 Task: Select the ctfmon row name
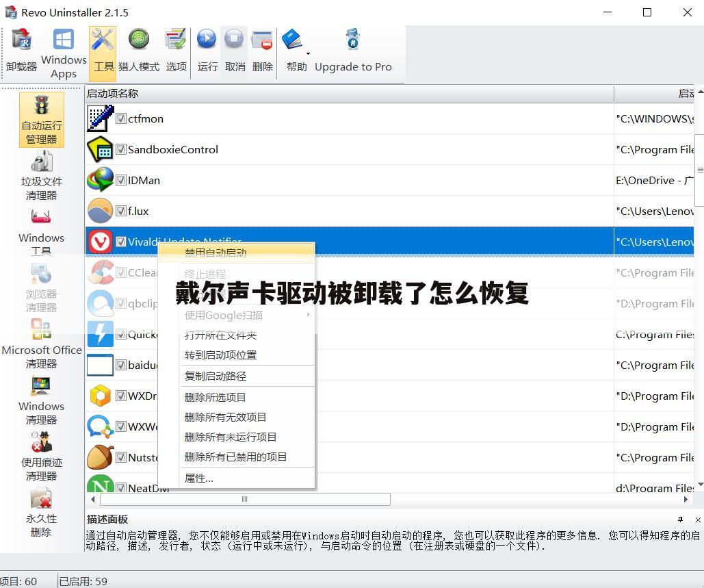(146, 118)
